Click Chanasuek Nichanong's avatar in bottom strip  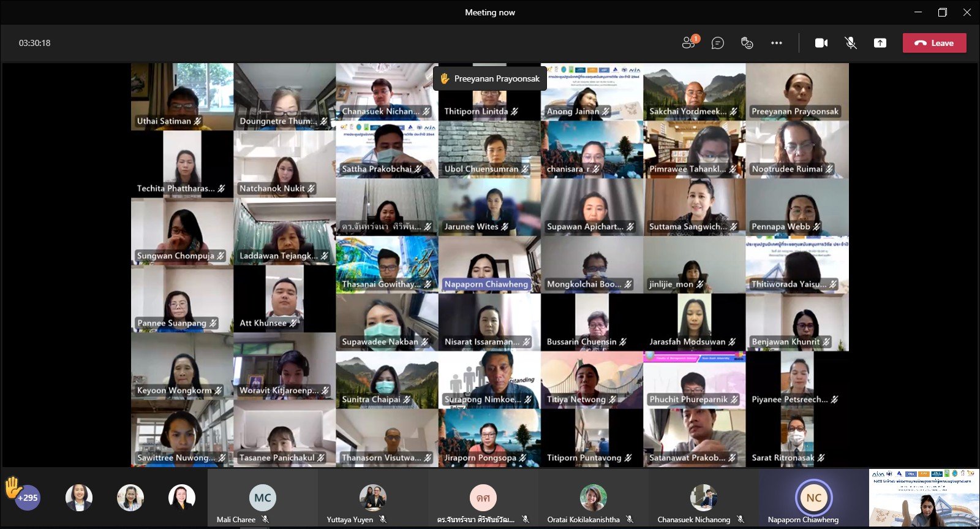tap(703, 497)
